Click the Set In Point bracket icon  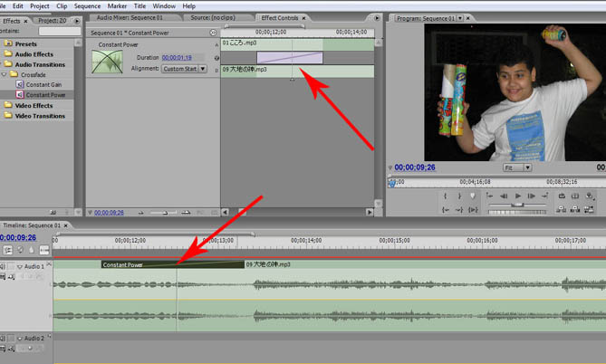click(446, 196)
